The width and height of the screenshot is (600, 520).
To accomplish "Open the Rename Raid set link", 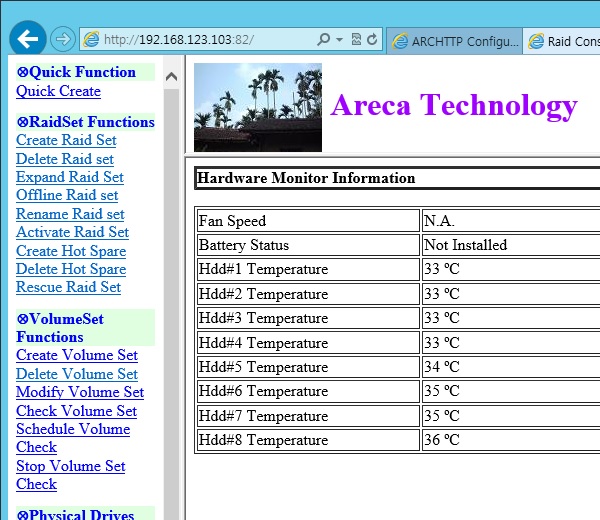I will tap(70, 214).
